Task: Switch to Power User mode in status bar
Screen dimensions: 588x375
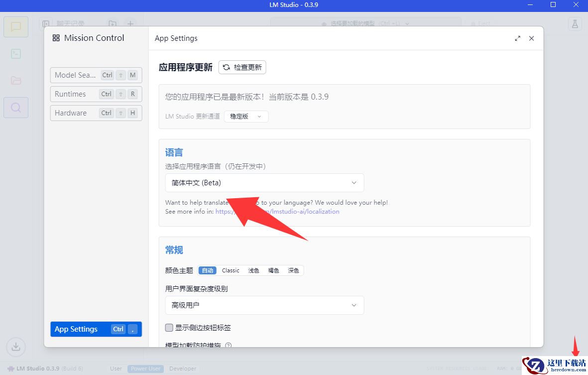Action: tap(145, 369)
